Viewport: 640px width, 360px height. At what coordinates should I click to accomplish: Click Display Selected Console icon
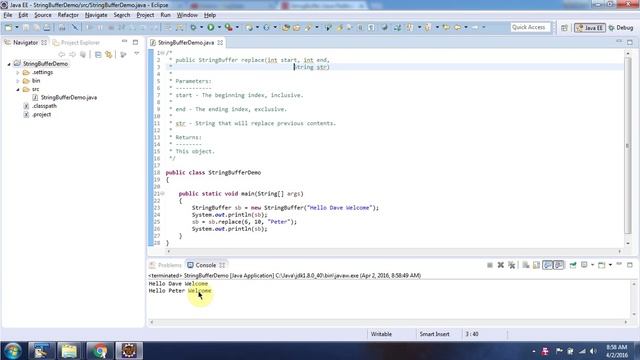point(584,265)
